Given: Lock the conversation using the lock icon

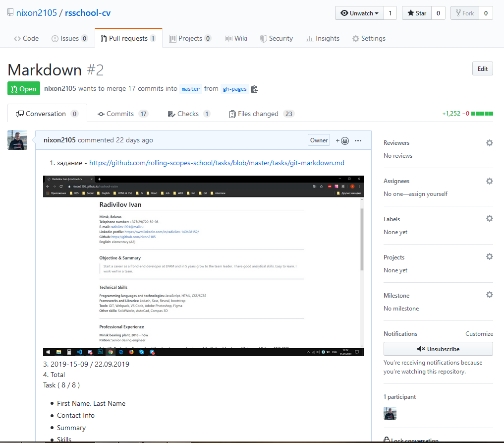Looking at the screenshot, I should pos(387,440).
